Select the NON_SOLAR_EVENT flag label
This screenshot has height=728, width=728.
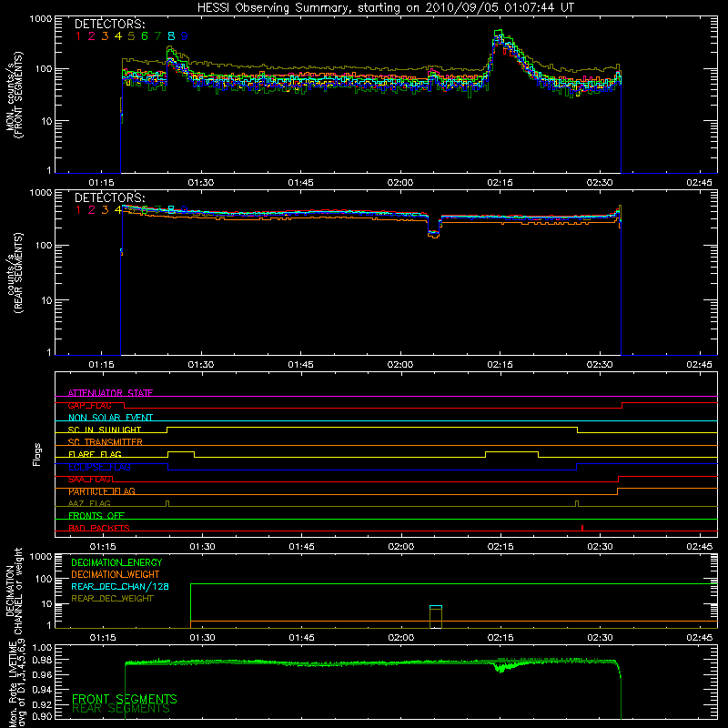(110, 418)
